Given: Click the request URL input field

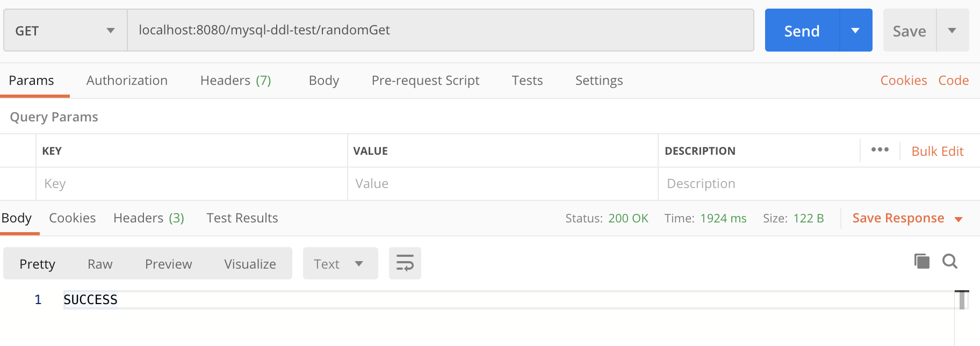Looking at the screenshot, I should click(x=439, y=30).
